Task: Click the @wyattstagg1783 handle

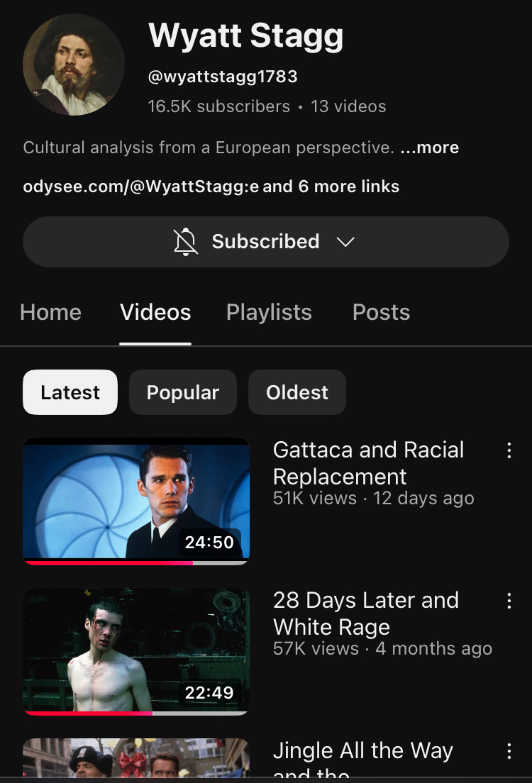Action: [x=223, y=77]
